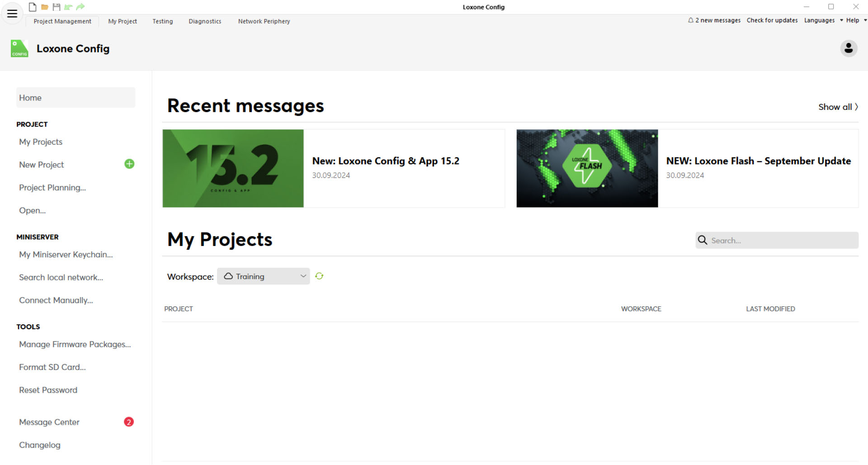The image size is (868, 465).
Task: Open the Message Center with 2 notifications
Action: (x=50, y=422)
